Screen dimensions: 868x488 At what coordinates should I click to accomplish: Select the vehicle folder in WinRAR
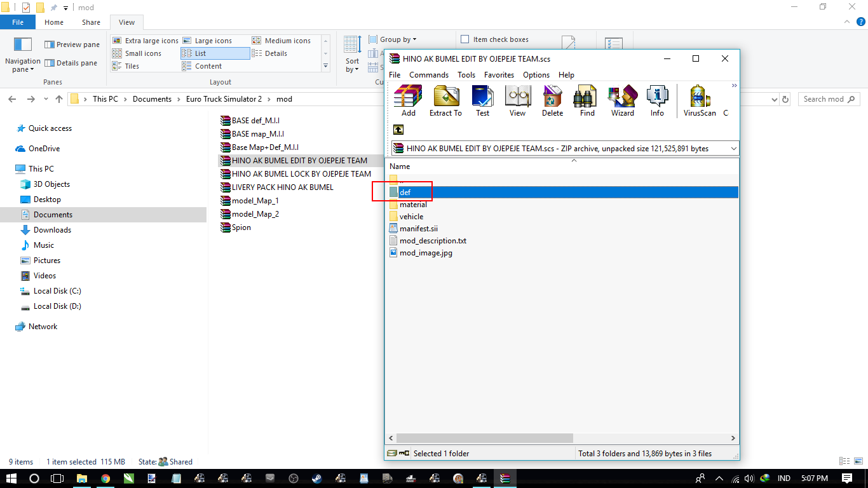pyautogui.click(x=411, y=217)
